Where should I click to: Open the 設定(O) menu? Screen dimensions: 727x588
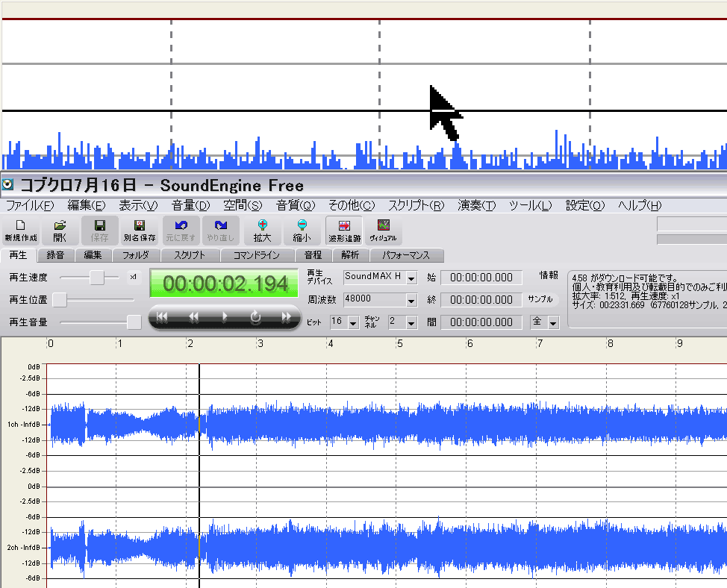(x=585, y=205)
